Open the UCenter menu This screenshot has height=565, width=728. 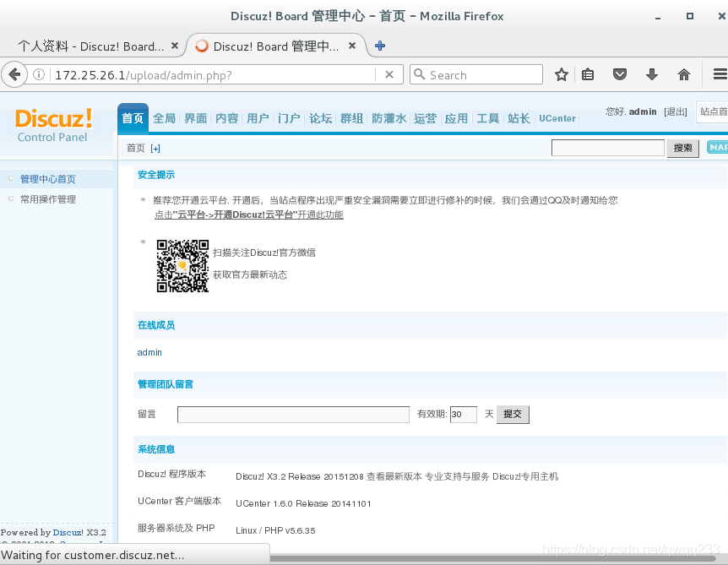click(x=557, y=118)
